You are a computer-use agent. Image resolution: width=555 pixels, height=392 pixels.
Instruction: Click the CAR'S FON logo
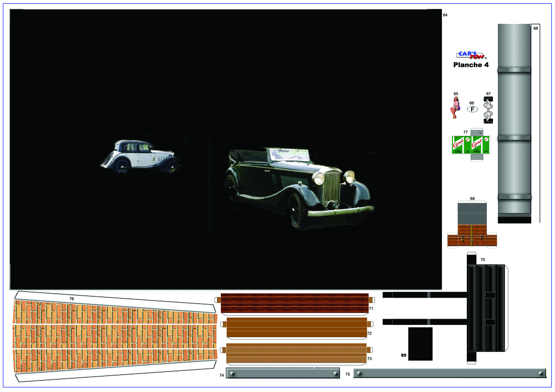[471, 55]
